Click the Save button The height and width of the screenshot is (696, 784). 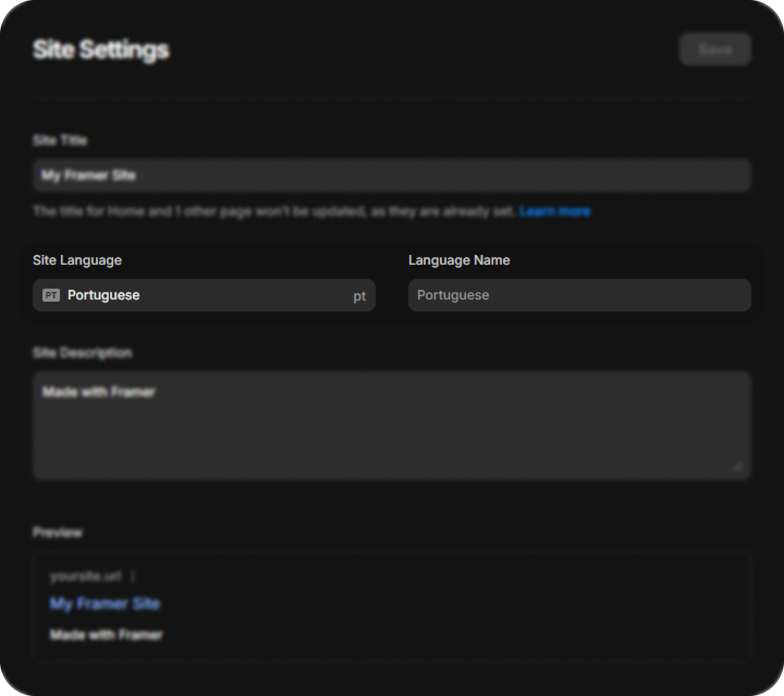point(715,50)
